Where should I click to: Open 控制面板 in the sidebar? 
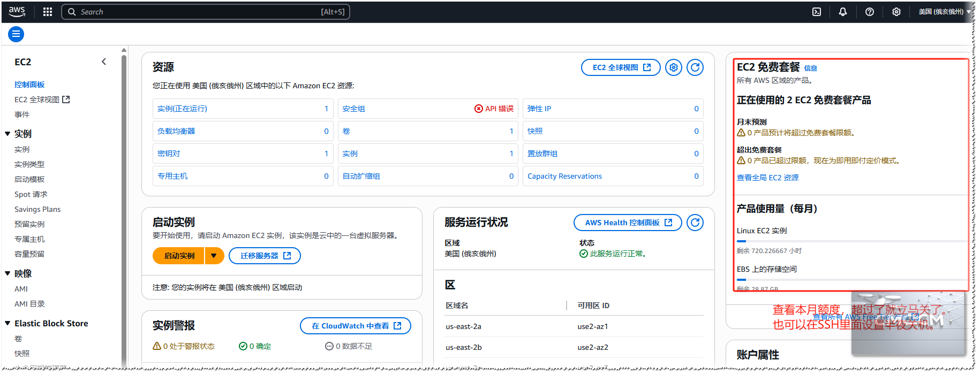[29, 85]
